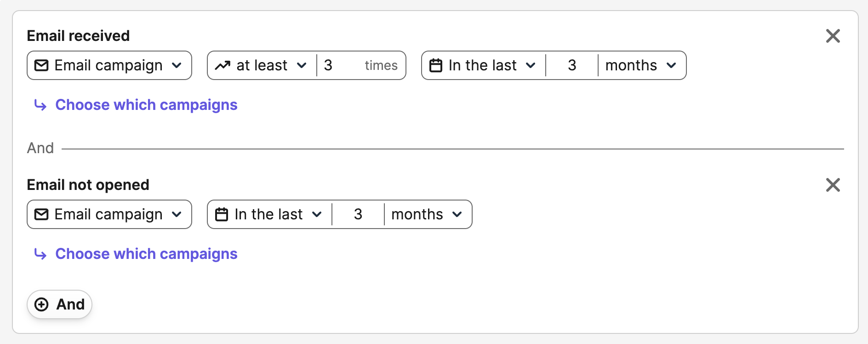Remove the Email not opened condition

pos(833,185)
